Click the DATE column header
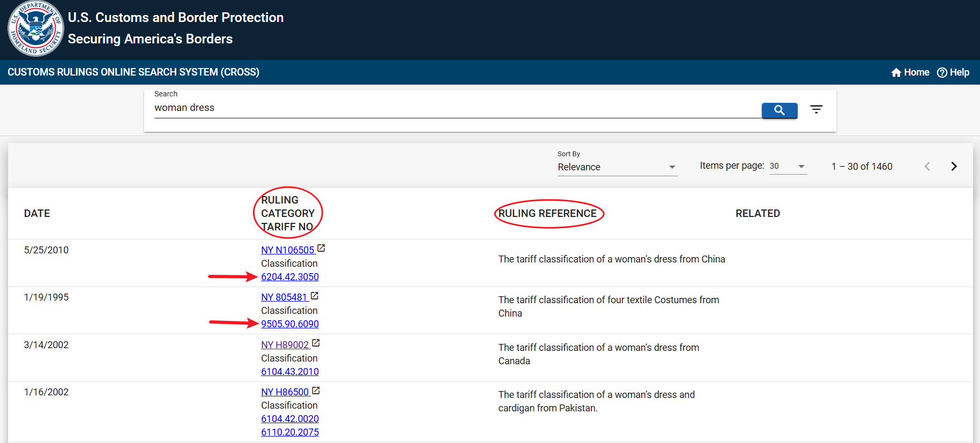 [x=37, y=213]
